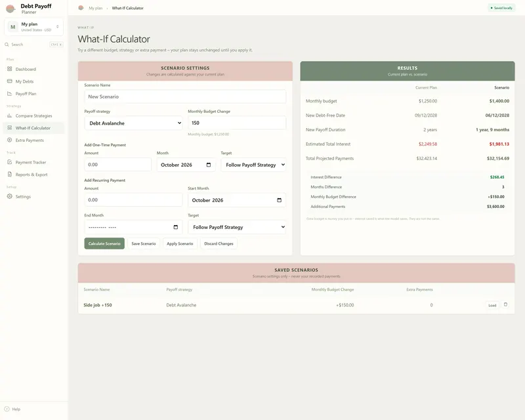Click the Payoff Plan chart icon
The height and width of the screenshot is (420, 525).
[9, 94]
